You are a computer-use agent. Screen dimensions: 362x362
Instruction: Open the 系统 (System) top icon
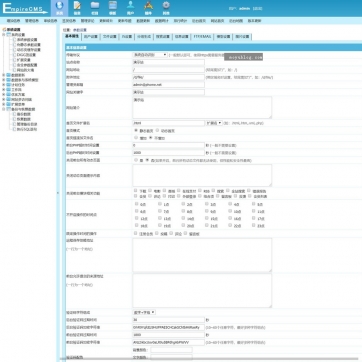tap(59, 8)
